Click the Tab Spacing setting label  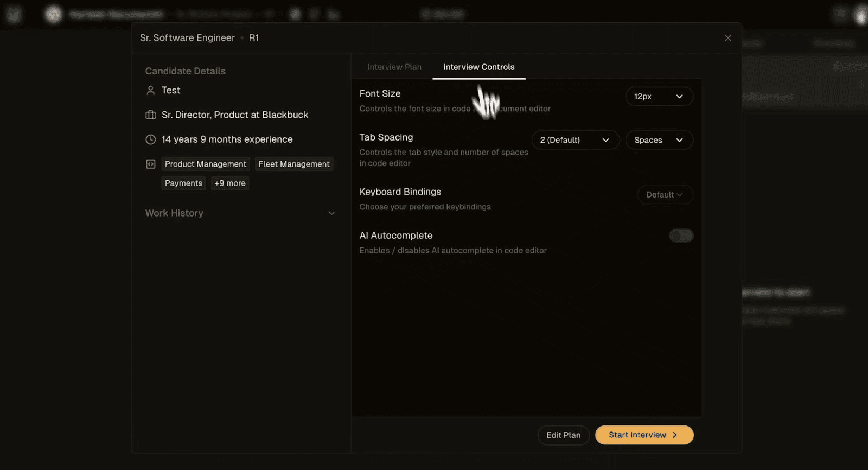386,137
